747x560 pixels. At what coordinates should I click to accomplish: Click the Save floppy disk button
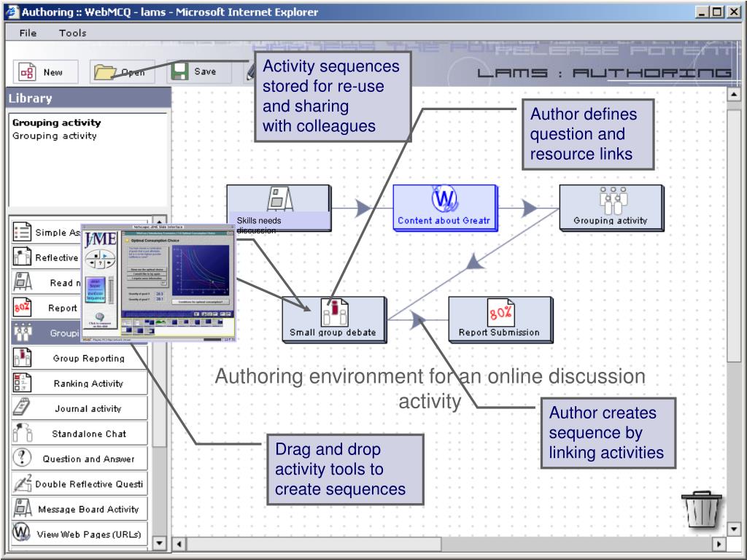(199, 71)
